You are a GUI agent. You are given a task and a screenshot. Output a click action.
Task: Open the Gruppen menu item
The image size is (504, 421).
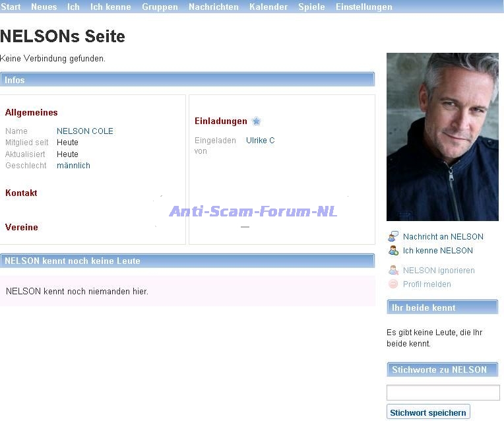click(160, 7)
